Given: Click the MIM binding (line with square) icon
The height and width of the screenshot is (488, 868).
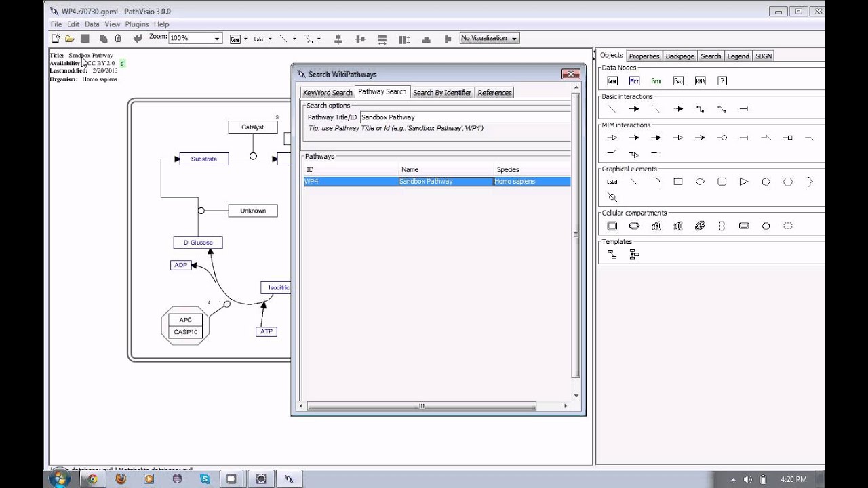Looking at the screenshot, I should click(788, 138).
